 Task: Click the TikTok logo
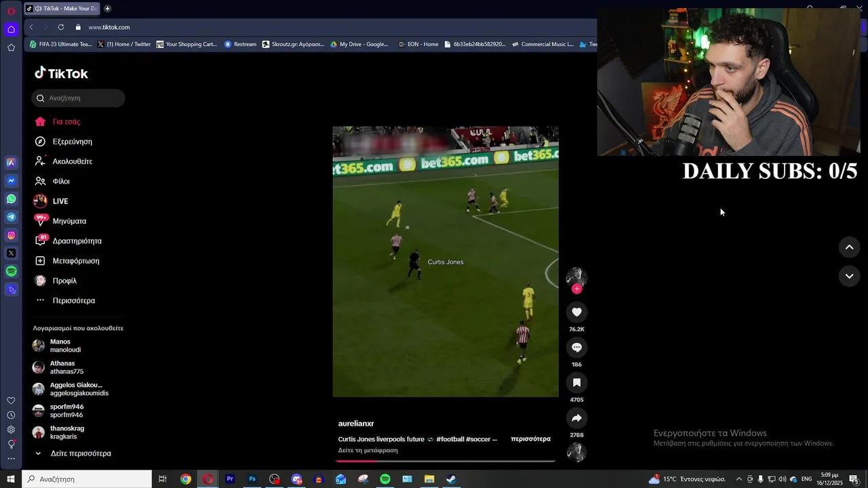tap(61, 73)
